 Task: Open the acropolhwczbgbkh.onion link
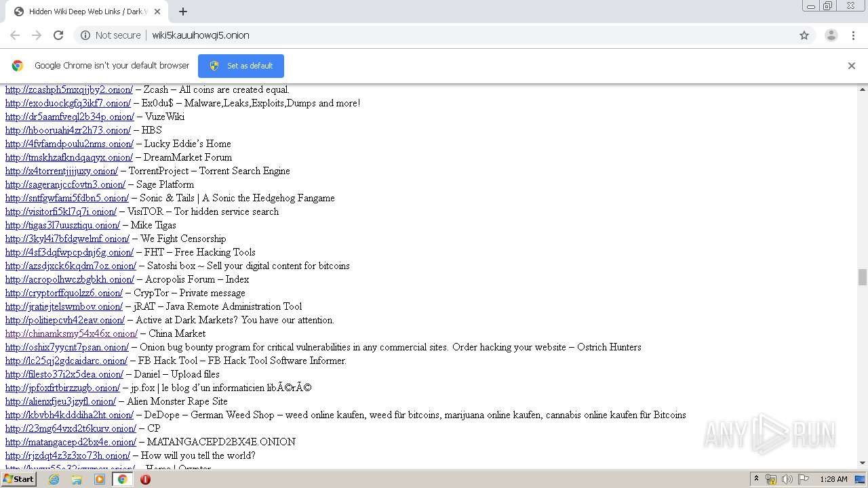pos(70,279)
